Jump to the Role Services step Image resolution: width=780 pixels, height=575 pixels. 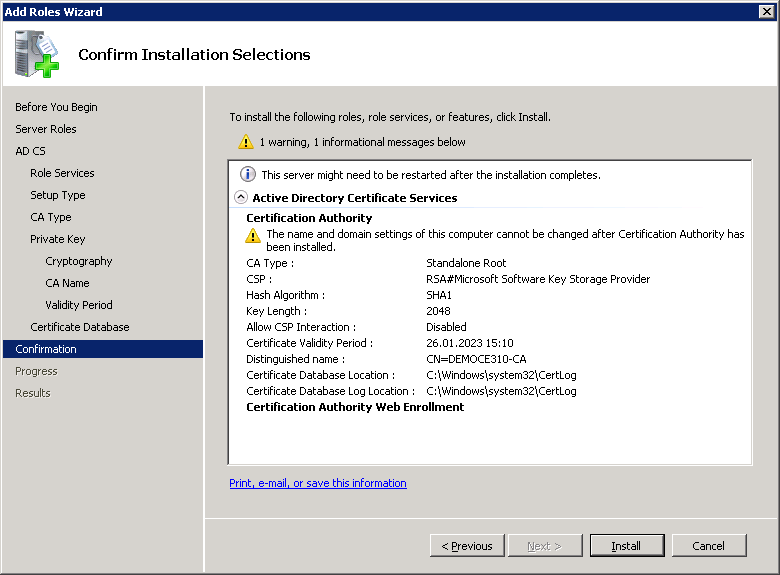[x=62, y=173]
